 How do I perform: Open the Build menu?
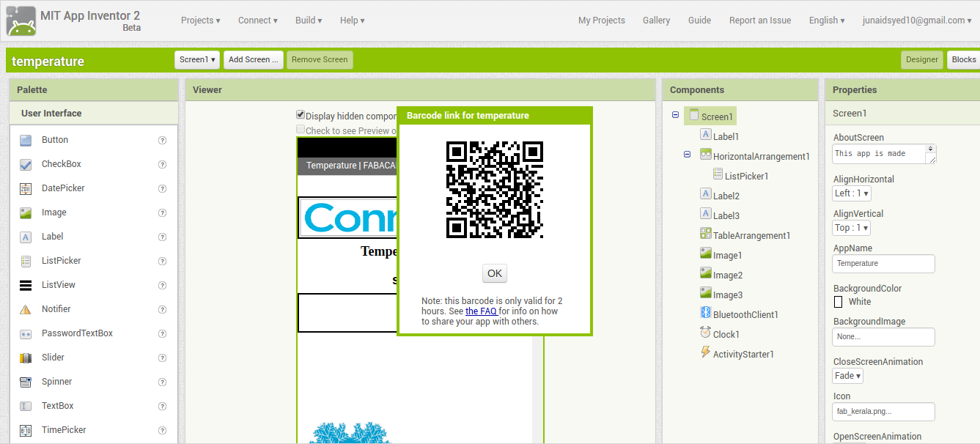(x=309, y=21)
